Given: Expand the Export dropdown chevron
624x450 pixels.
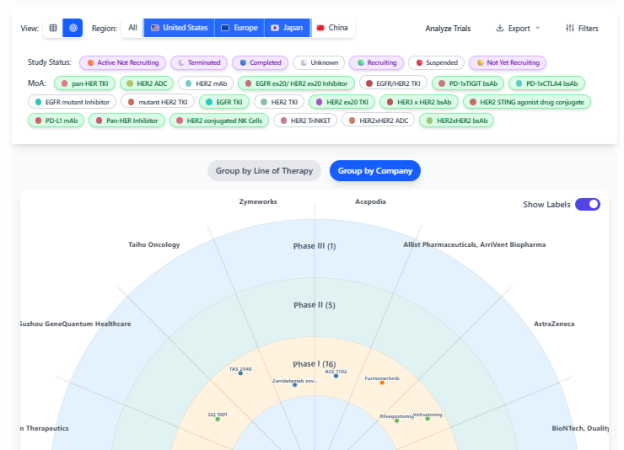Looking at the screenshot, I should [538, 28].
